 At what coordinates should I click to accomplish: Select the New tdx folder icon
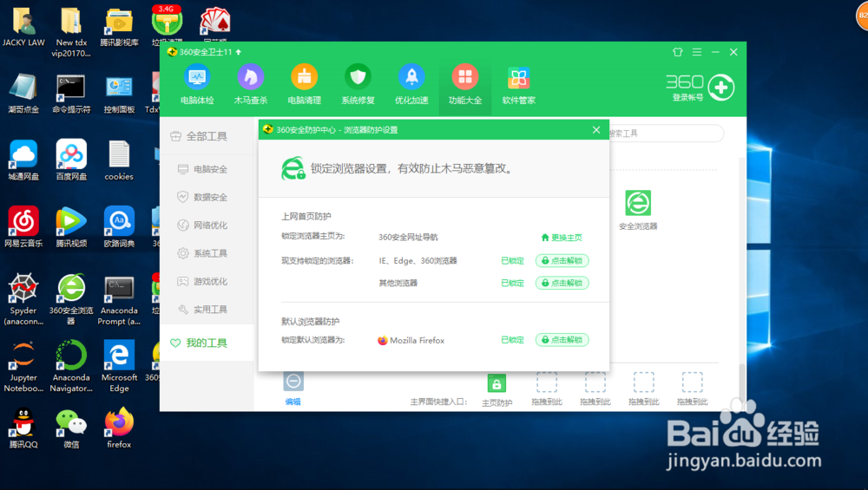pyautogui.click(x=71, y=32)
